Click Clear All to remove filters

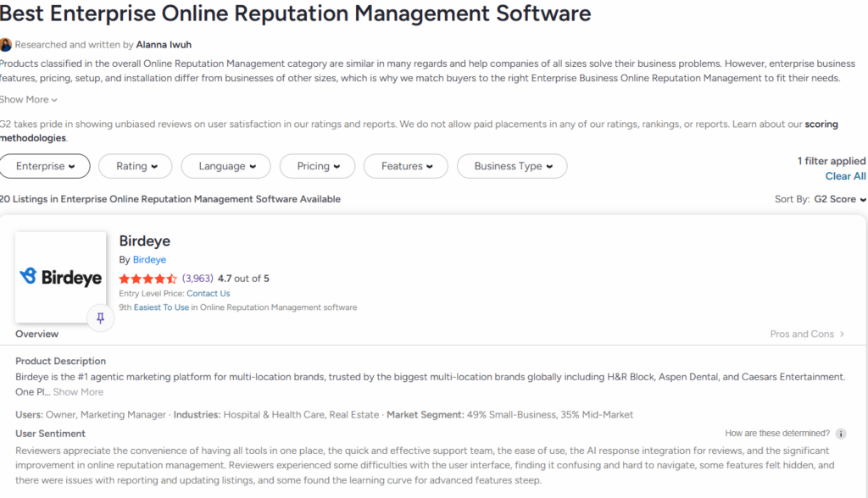pyautogui.click(x=845, y=176)
